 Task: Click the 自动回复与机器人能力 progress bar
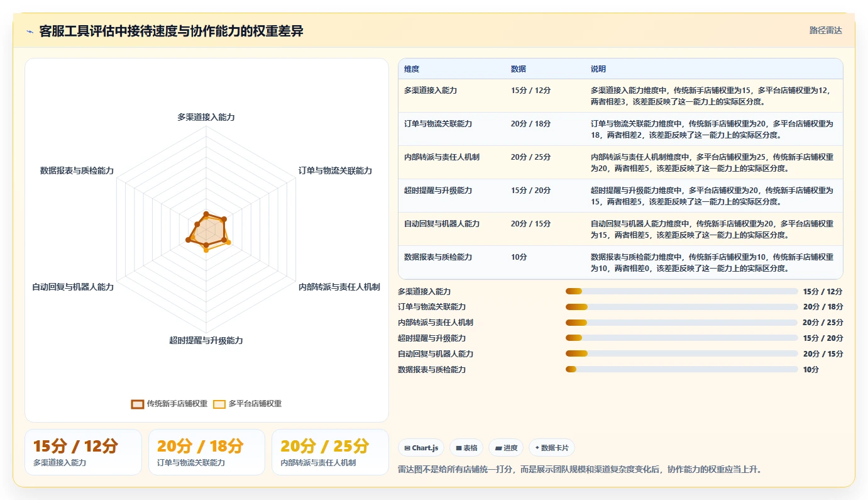(x=681, y=354)
